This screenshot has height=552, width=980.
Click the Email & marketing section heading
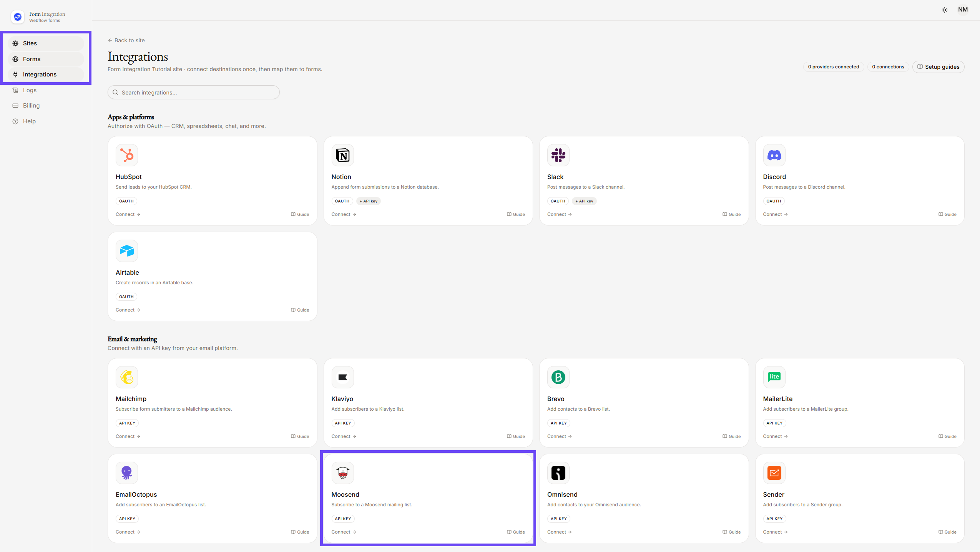coord(132,339)
